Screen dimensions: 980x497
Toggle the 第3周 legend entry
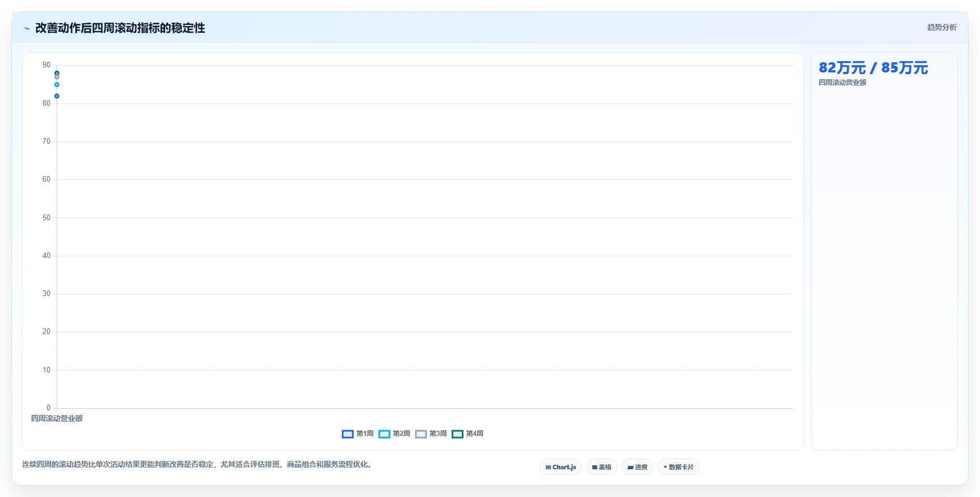[431, 434]
